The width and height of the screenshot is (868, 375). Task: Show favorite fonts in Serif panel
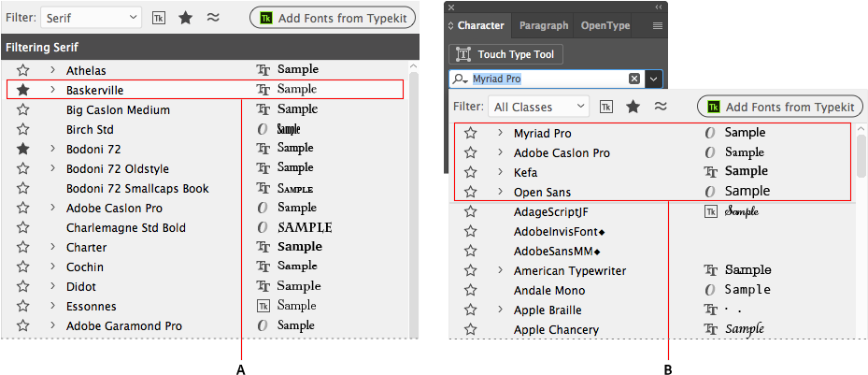[185, 18]
